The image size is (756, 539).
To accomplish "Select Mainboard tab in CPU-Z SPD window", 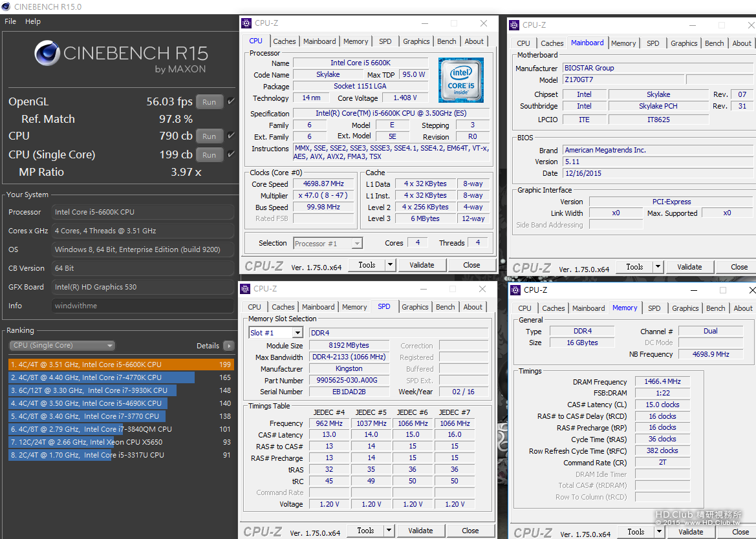I will [x=318, y=307].
